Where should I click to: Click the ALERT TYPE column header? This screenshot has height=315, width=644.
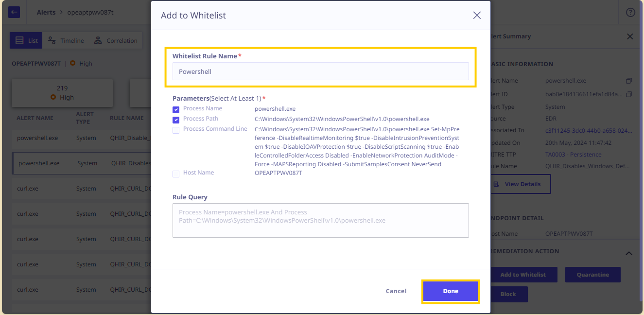(85, 118)
